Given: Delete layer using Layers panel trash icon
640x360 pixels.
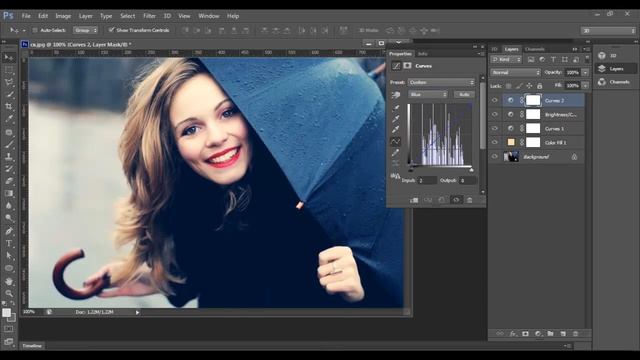Looking at the screenshot, I should point(576,334).
